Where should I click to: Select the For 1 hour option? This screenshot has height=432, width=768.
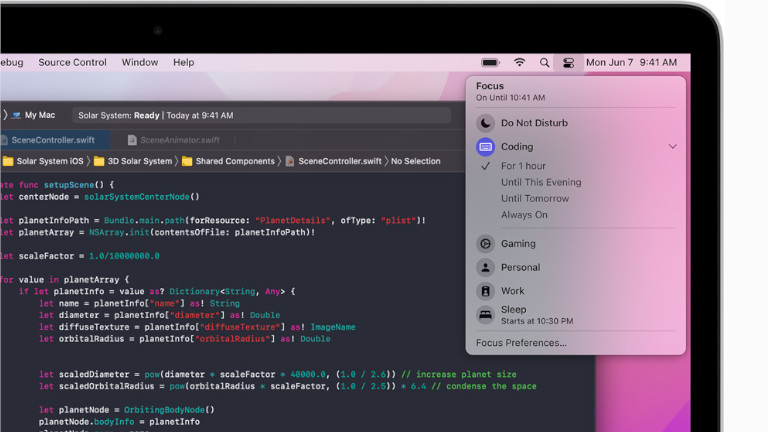pyautogui.click(x=523, y=166)
